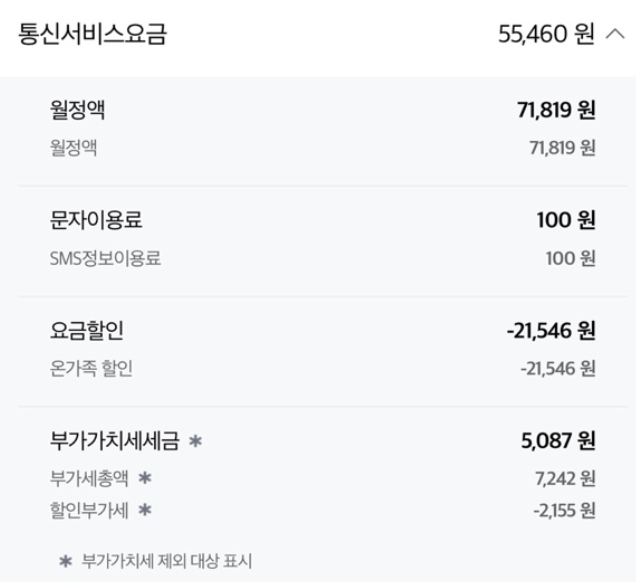
Task: Click the 55,460 원 total amount
Action: click(x=546, y=34)
